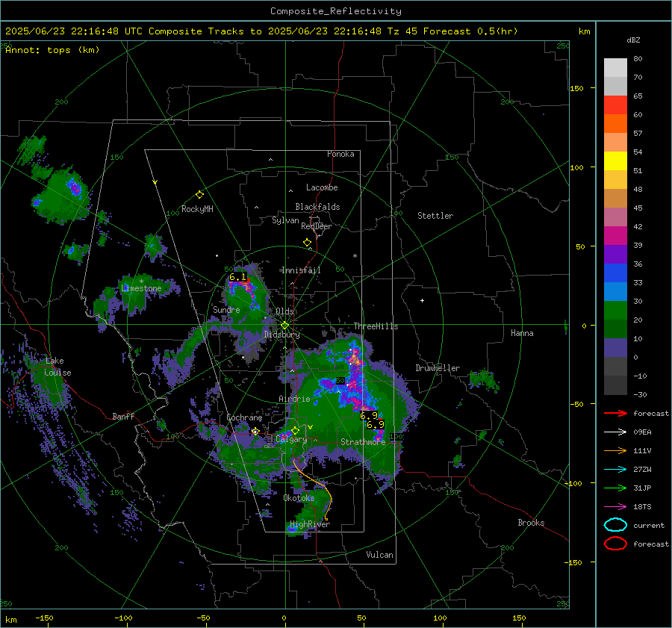Image resolution: width=672 pixels, height=628 pixels.
Task: Click the cyan 27ZW arrow in the legend
Action: 615,470
